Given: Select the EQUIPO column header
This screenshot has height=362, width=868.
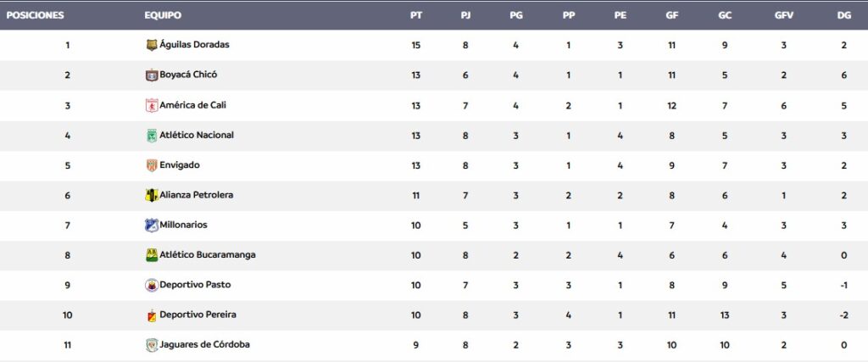Looking at the screenshot, I should 163,15.
